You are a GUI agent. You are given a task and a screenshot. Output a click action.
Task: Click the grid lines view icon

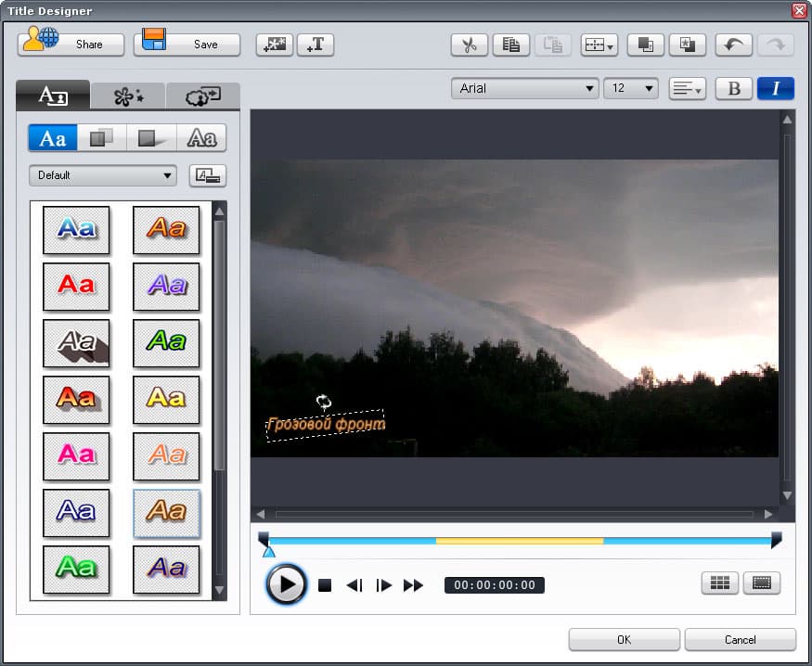(x=720, y=583)
